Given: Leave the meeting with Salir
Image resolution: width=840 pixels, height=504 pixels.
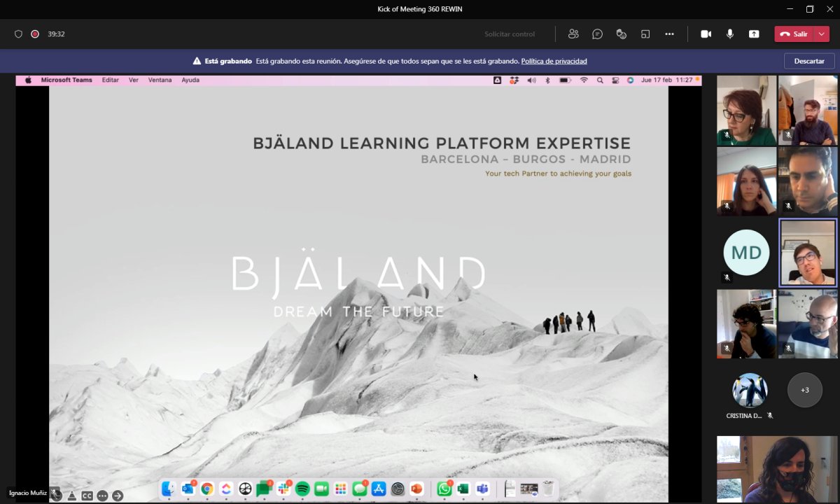Looking at the screenshot, I should (794, 34).
